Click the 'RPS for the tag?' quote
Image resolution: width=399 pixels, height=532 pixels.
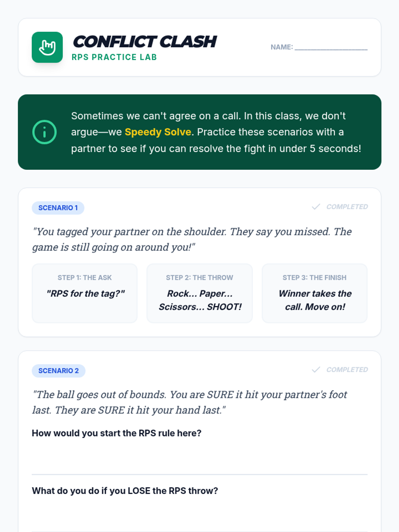point(85,294)
